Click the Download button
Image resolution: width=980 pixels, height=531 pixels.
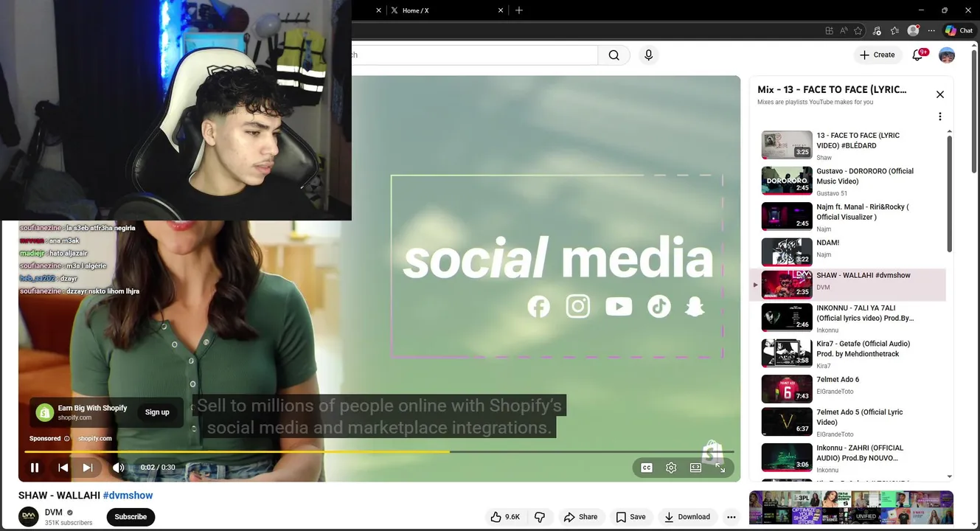[x=687, y=517]
